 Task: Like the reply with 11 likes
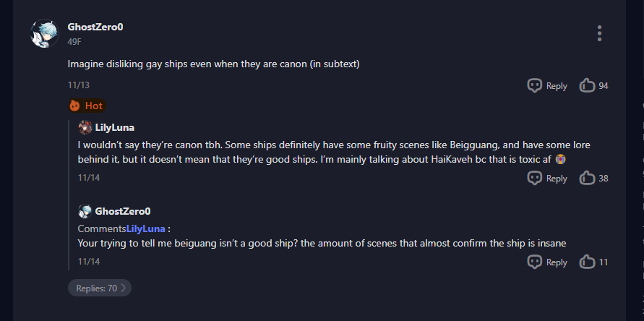coord(587,262)
